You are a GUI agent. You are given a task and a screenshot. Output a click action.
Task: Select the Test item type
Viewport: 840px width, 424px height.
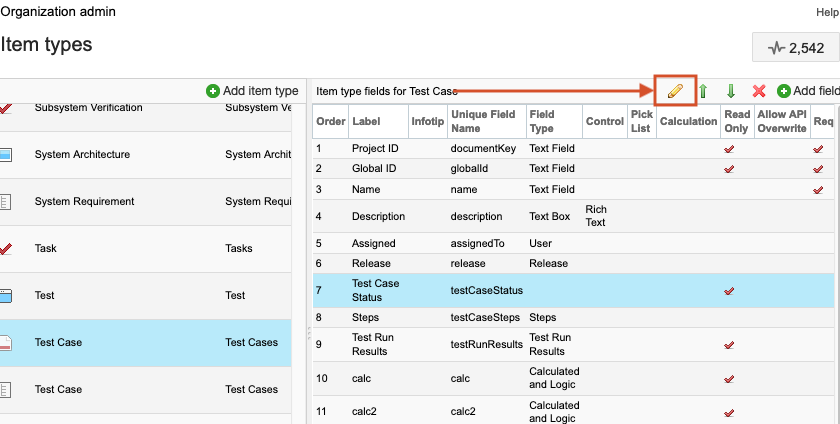pos(146,295)
